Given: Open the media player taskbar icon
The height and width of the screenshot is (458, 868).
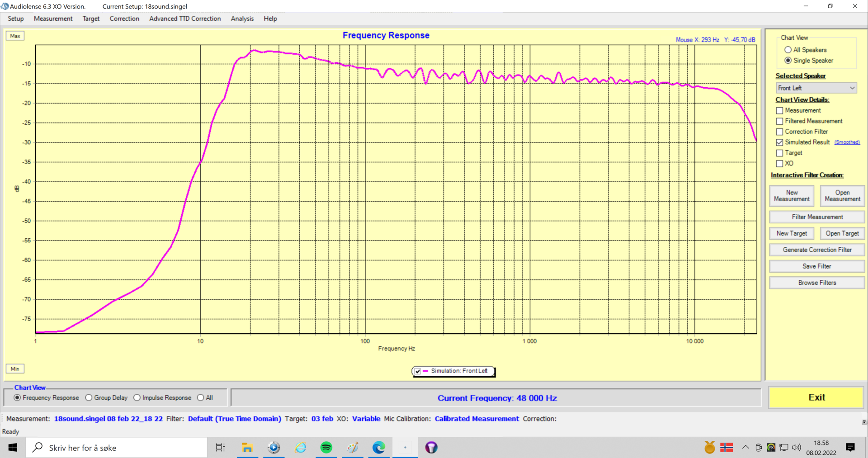Looking at the screenshot, I should point(274,448).
